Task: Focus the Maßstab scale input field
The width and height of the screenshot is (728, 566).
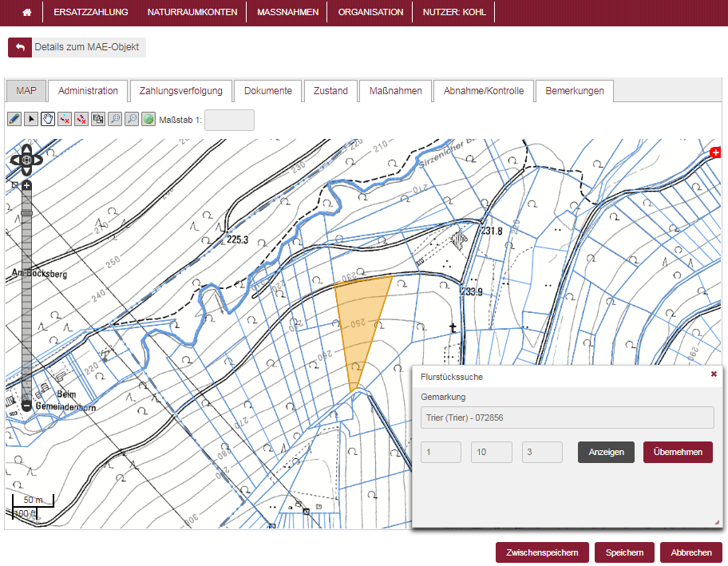Action: [x=229, y=120]
